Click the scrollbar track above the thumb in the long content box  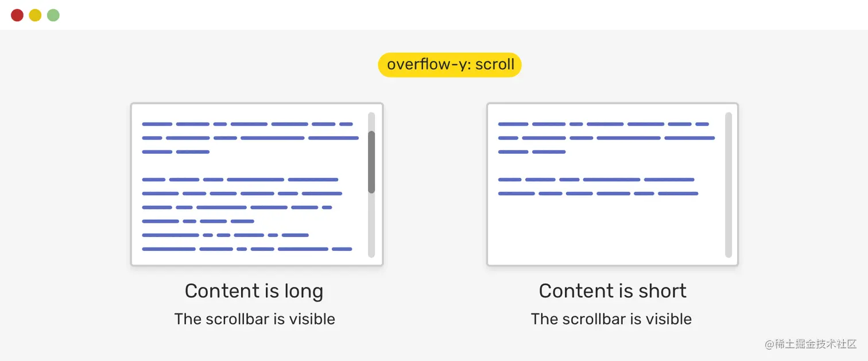click(x=371, y=121)
